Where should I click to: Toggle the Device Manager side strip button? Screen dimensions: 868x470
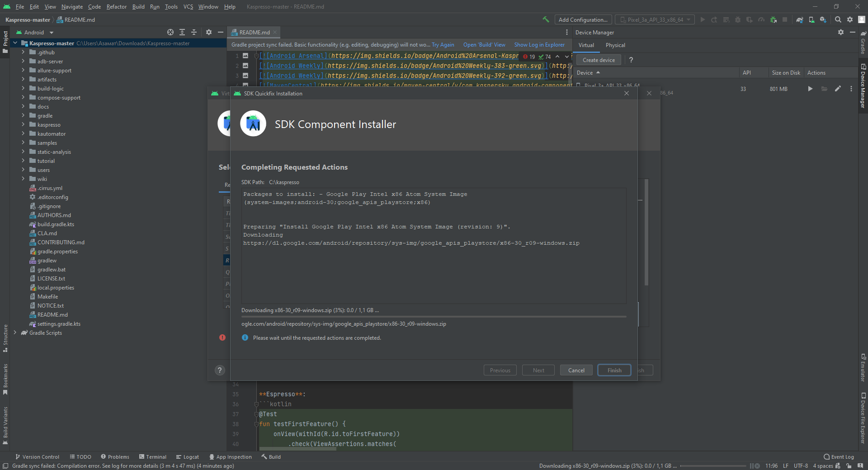tap(863, 85)
